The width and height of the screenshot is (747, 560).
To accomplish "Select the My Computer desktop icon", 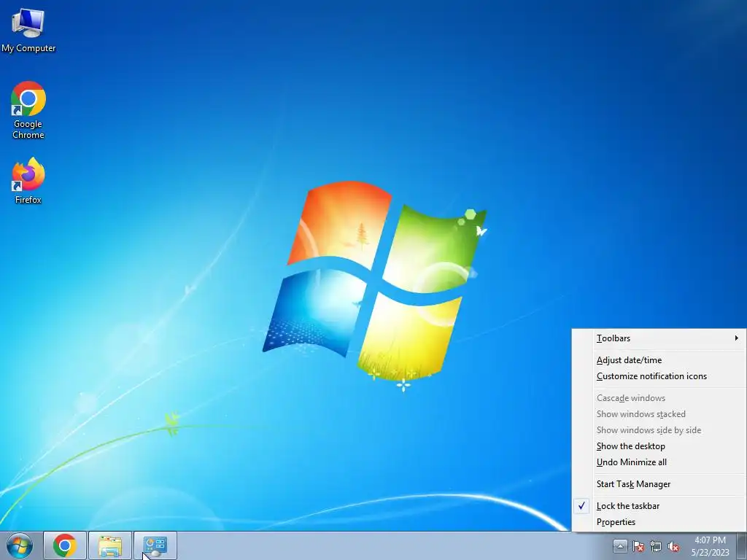I will tap(28, 29).
